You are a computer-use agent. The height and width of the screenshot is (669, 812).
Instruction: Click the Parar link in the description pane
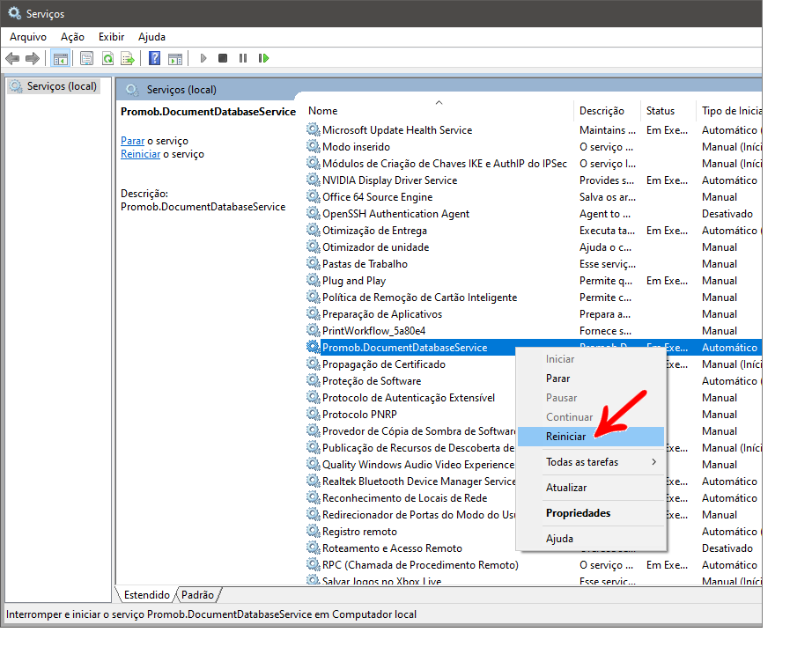(133, 141)
